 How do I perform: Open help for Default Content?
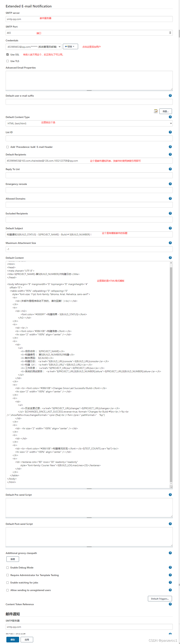[x=170, y=257]
